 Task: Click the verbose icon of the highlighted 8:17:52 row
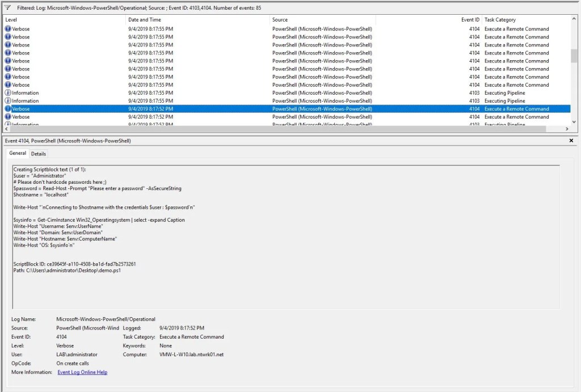coord(8,108)
